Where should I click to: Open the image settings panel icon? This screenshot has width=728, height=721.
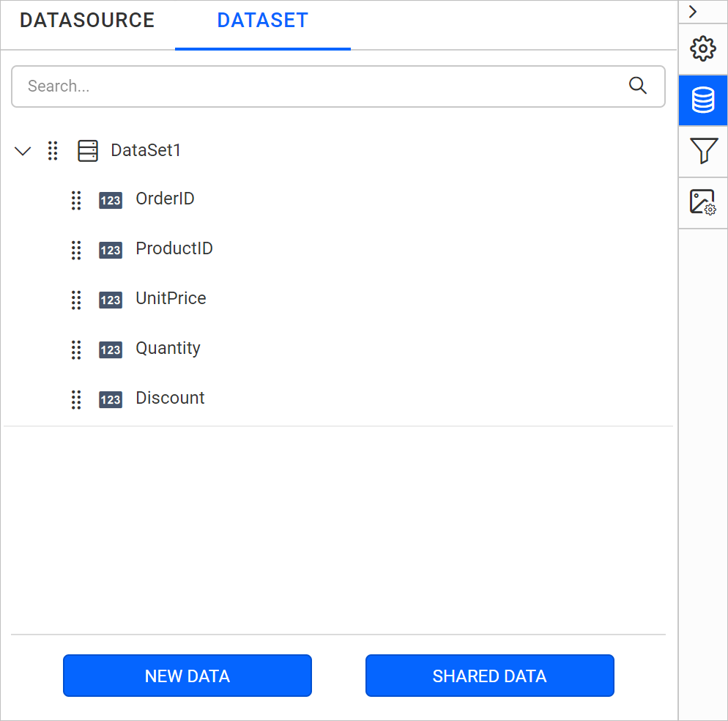click(702, 203)
